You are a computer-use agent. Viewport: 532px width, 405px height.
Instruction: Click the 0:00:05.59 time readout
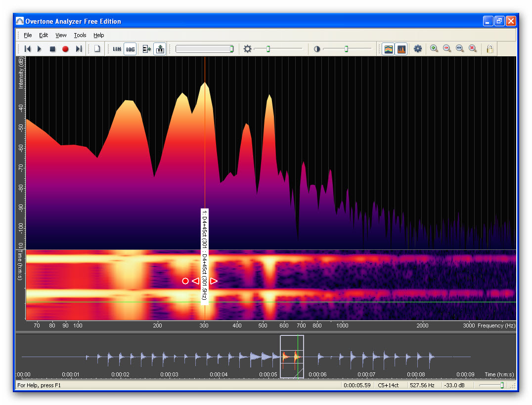pyautogui.click(x=357, y=385)
